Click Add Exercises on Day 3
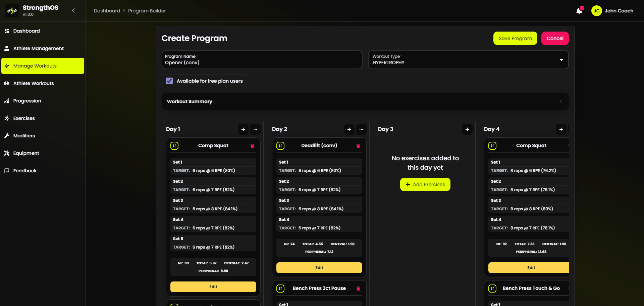Screen dimensions: 644x306 pyautogui.click(x=425, y=184)
